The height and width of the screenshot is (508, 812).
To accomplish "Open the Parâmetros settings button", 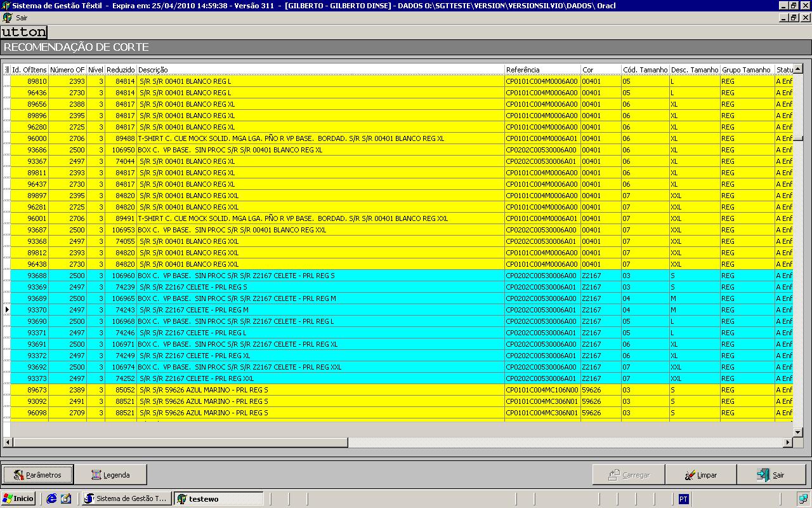I will 37,474.
